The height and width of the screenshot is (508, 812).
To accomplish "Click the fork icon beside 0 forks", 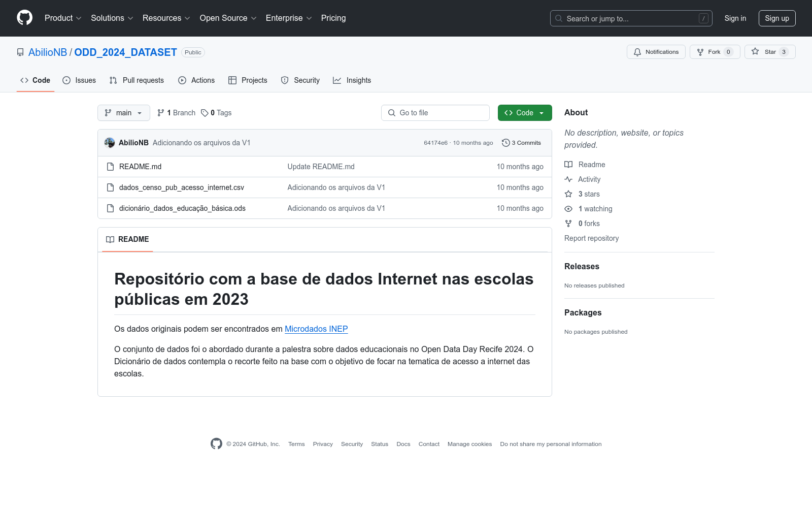I will 568,224.
